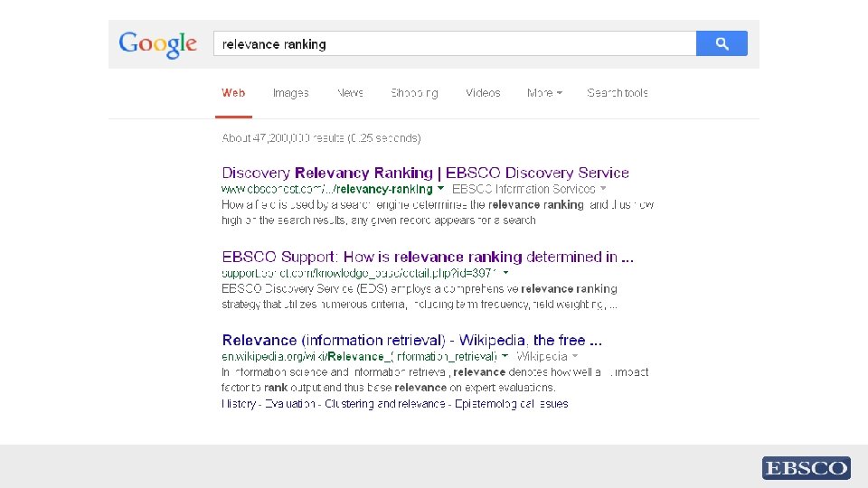Open the Evaluation sitelink
The image size is (868, 488).
coord(290,404)
